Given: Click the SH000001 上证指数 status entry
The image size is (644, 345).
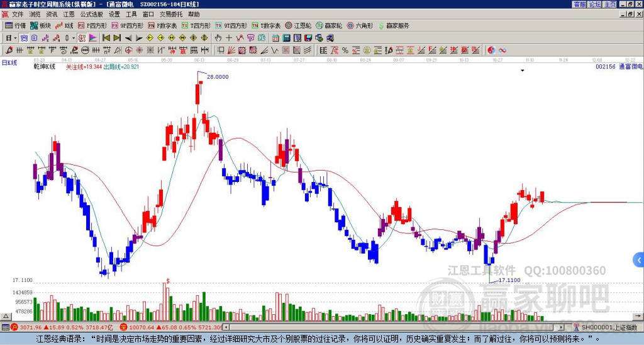Looking at the screenshot, I should [x=606, y=327].
